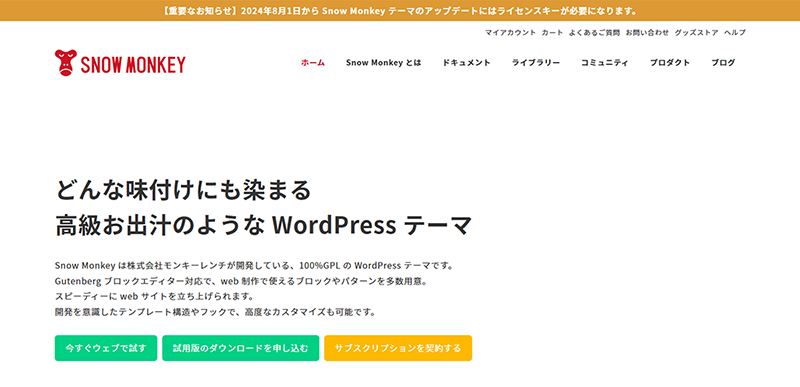Click the 今すぐウェブで試す button
The height and width of the screenshot is (387, 800).
click(x=106, y=348)
